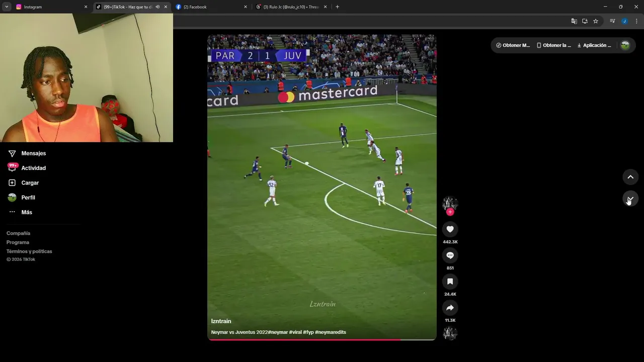Click the 442.3K likes count
The height and width of the screenshot is (362, 644).
(450, 242)
